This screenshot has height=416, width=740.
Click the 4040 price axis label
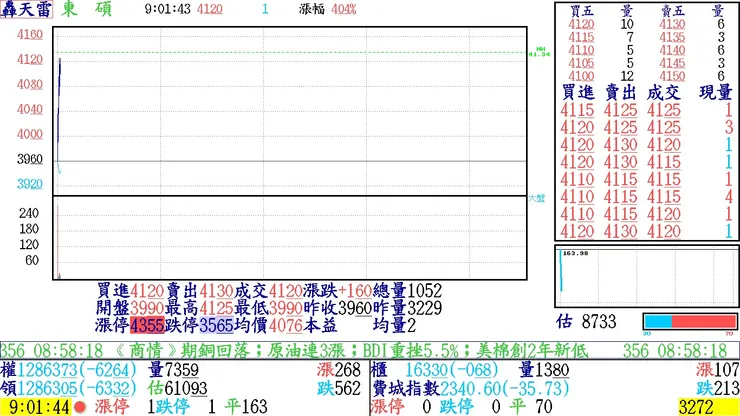point(30,110)
